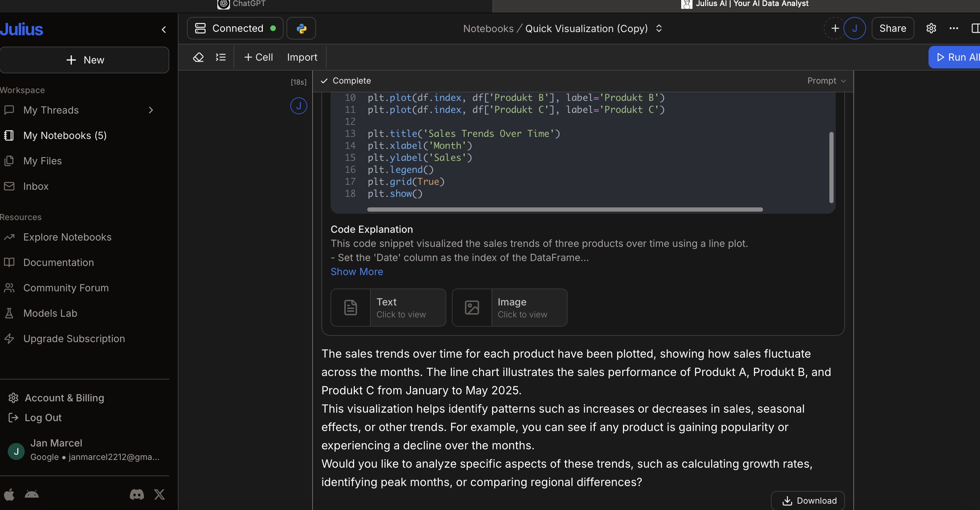
Task: Toggle the side panel layout icon
Action: (x=975, y=28)
